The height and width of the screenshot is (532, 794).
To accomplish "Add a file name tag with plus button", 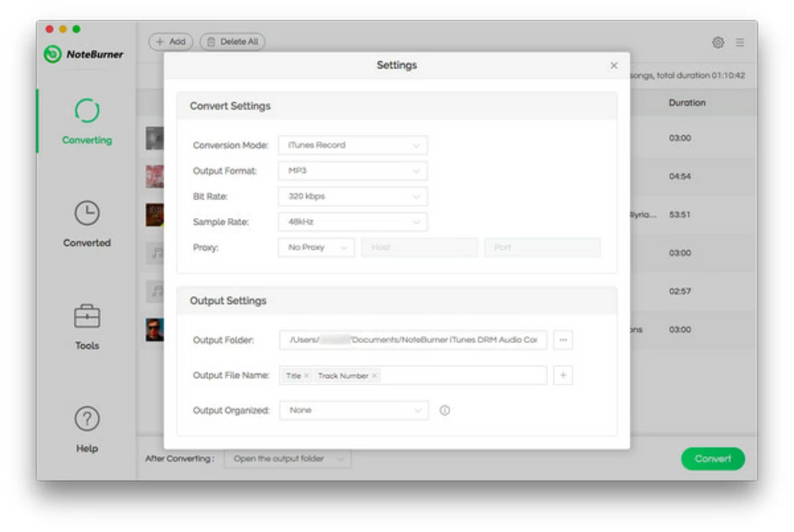I will (563, 375).
